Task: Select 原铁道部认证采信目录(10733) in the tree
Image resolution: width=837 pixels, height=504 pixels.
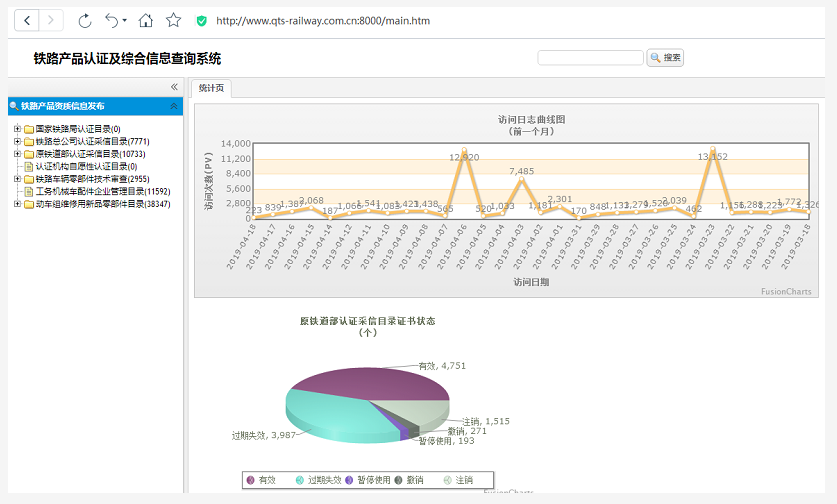Action: coord(90,154)
